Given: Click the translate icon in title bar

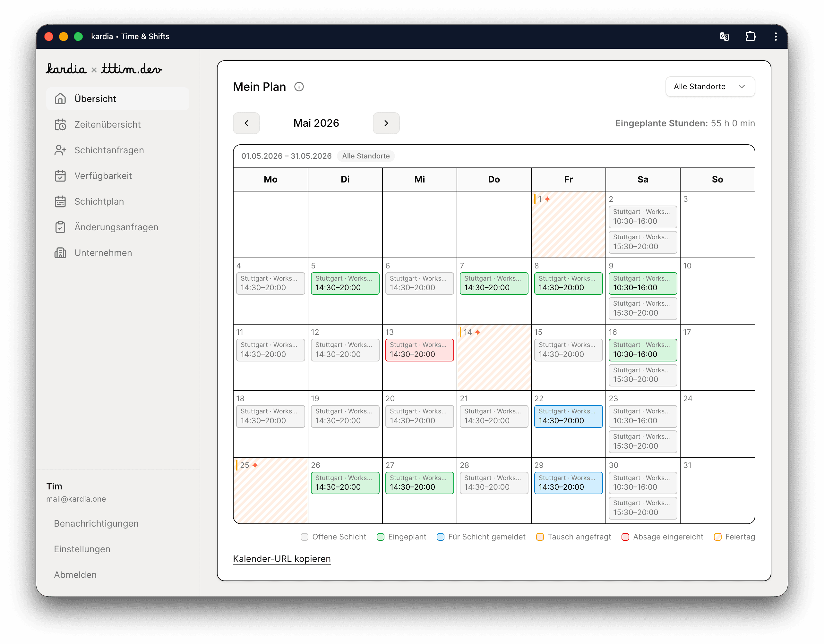Looking at the screenshot, I should 724,37.
